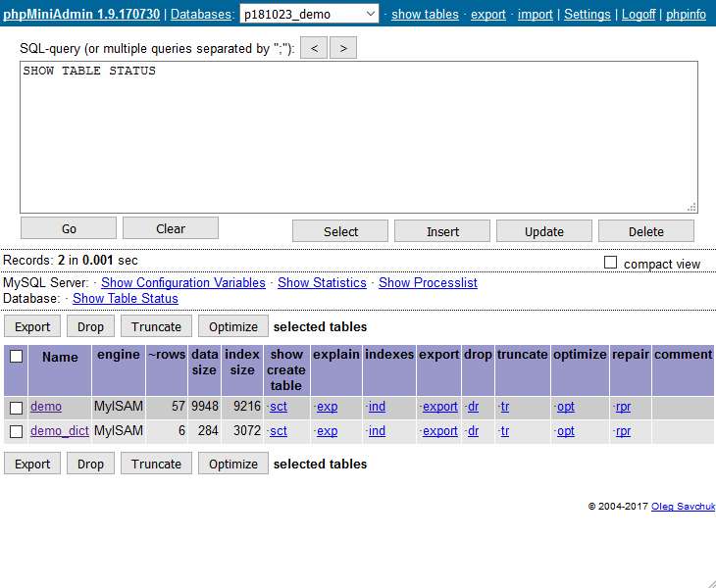Click ind indexes link for demo_dict table
This screenshot has width=716, height=588.
pyautogui.click(x=377, y=430)
